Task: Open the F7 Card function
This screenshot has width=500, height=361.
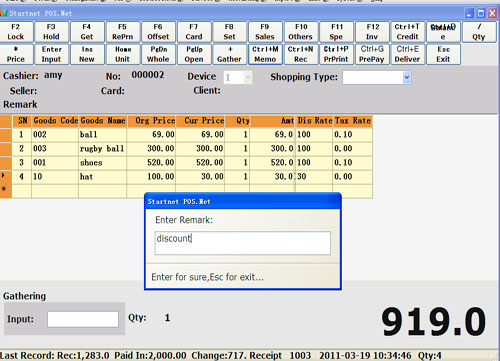Action: click(194, 32)
